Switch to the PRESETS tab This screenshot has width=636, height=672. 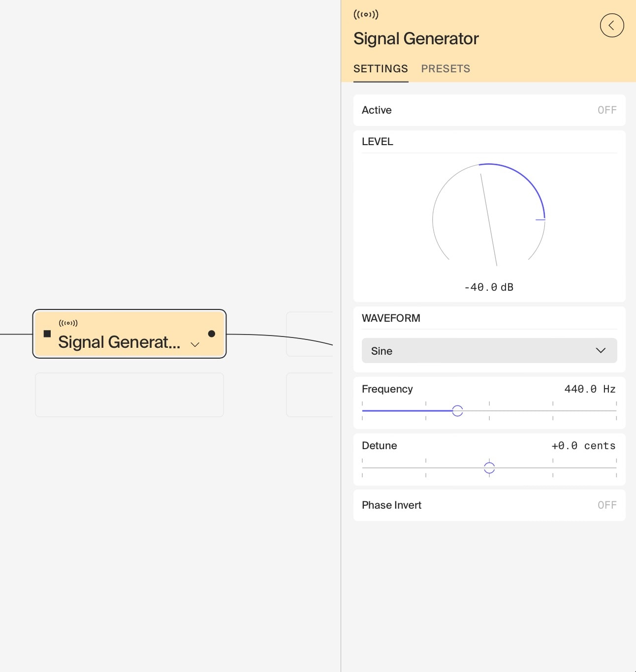click(x=445, y=68)
